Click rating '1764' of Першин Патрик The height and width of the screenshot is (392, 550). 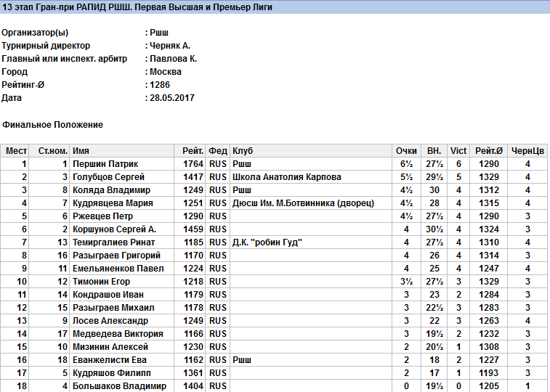coord(193,163)
